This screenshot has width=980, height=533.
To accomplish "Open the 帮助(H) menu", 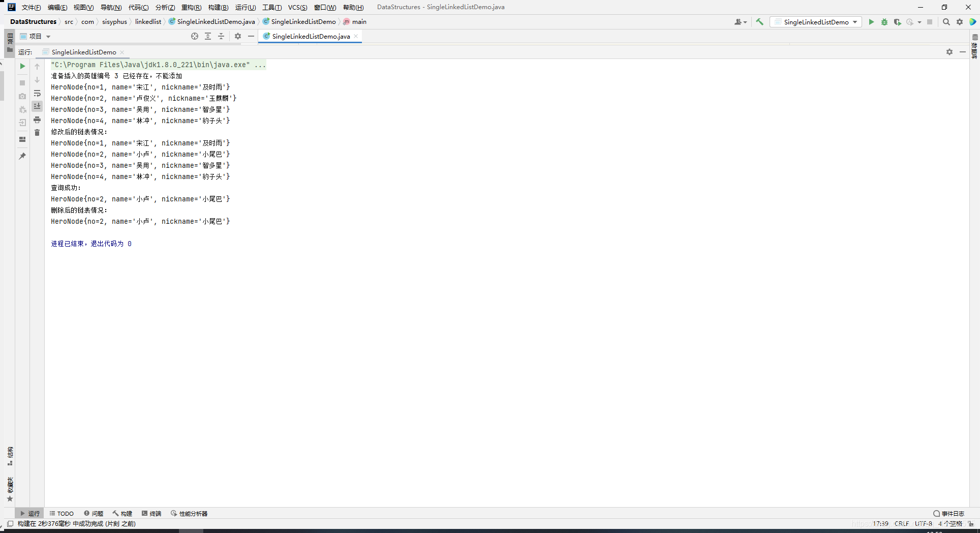I will point(353,7).
